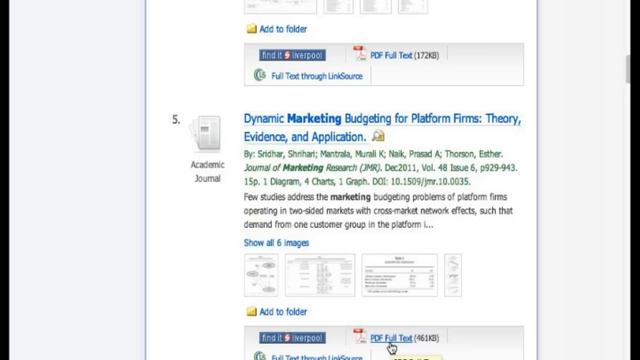This screenshot has height=360, width=640.
Task: Open the table thumbnail third in result 5
Action: pos(400,275)
